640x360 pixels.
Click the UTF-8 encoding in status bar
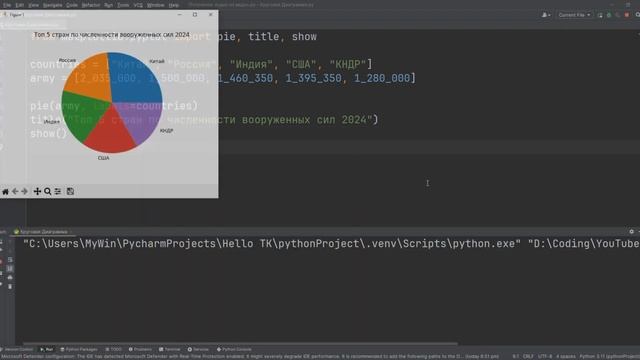(x=545, y=356)
